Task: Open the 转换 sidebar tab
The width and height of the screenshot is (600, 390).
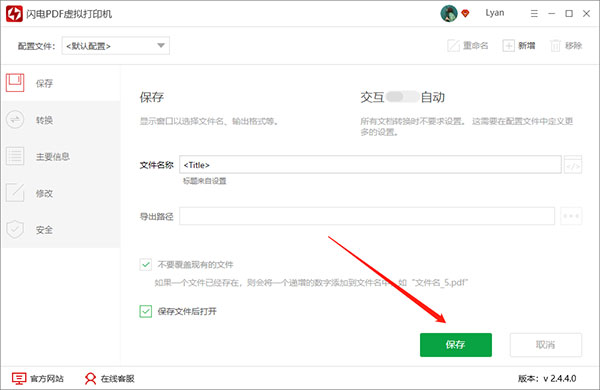Action: [x=61, y=120]
